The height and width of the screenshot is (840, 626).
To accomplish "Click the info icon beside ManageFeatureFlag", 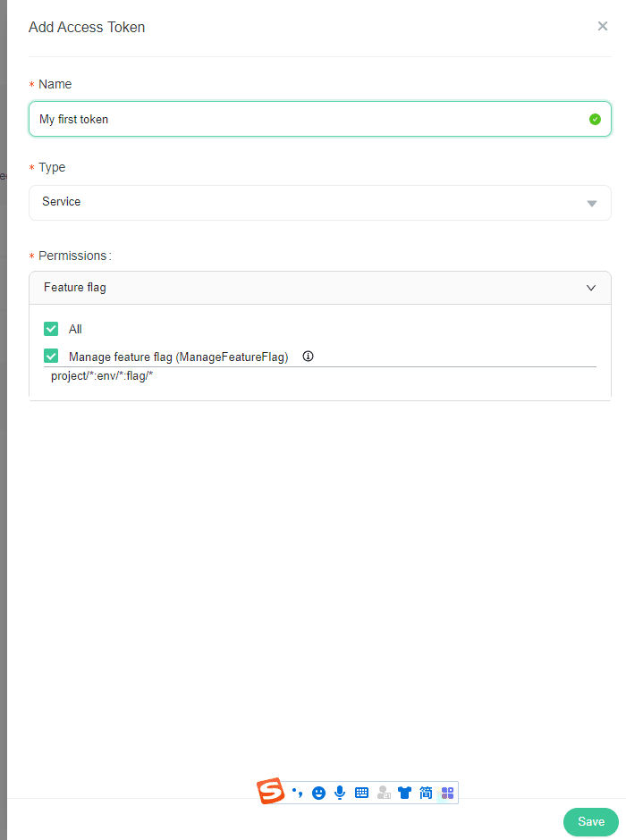I will tap(309, 356).
